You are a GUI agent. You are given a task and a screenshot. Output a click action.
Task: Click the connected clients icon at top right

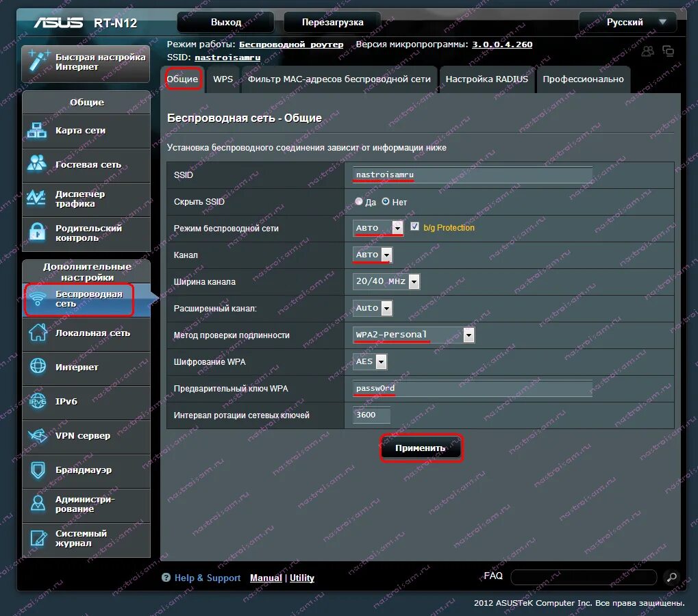click(x=648, y=51)
